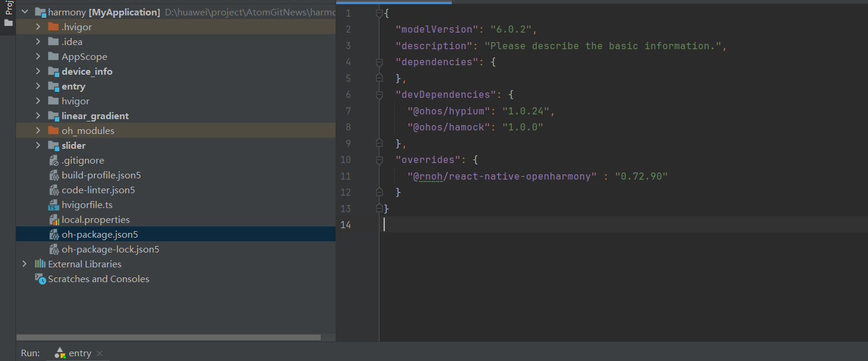Click the local.properties file icon
Viewport: 868px width, 361px height.
[x=53, y=220]
